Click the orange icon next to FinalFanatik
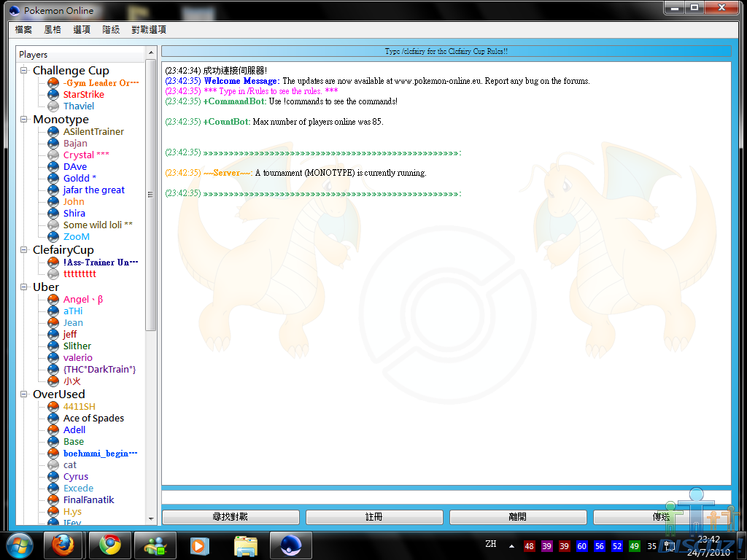 pos(53,499)
